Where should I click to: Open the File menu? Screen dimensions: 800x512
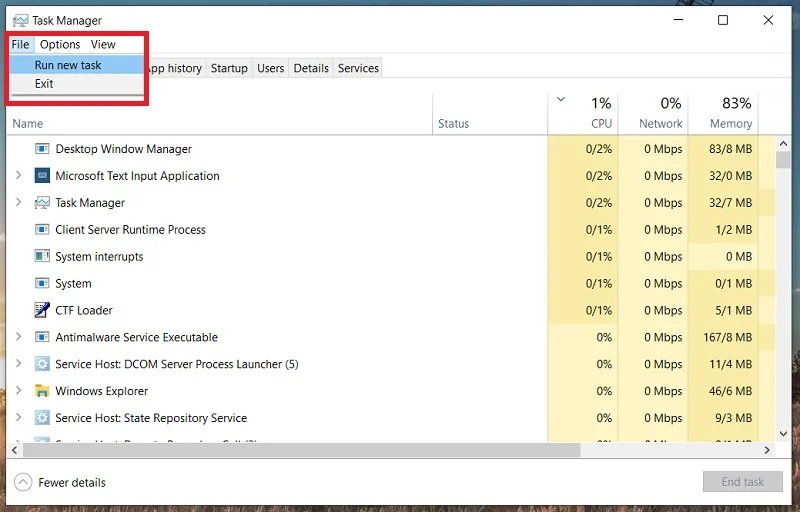20,44
